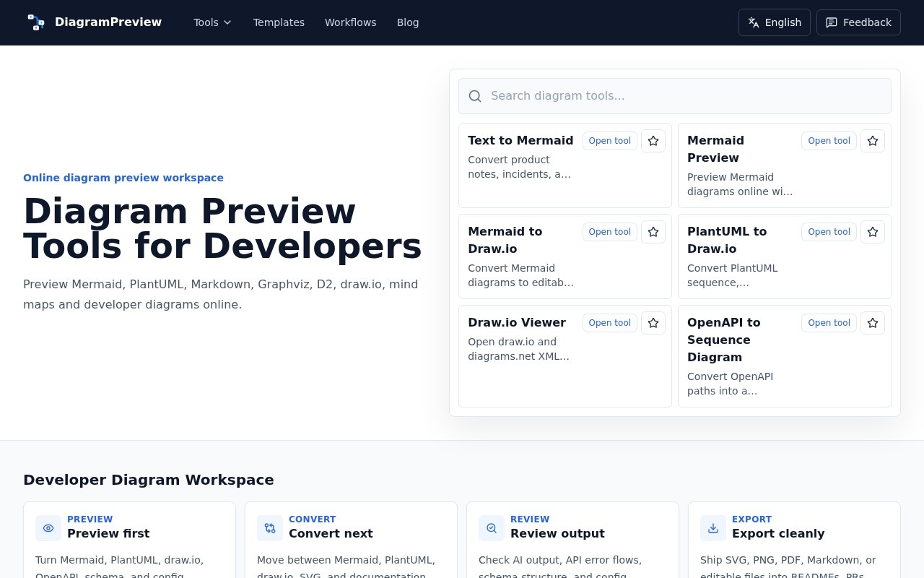The height and width of the screenshot is (578, 924).
Task: Open tool for PlantUML to Draw.io
Action: point(829,232)
